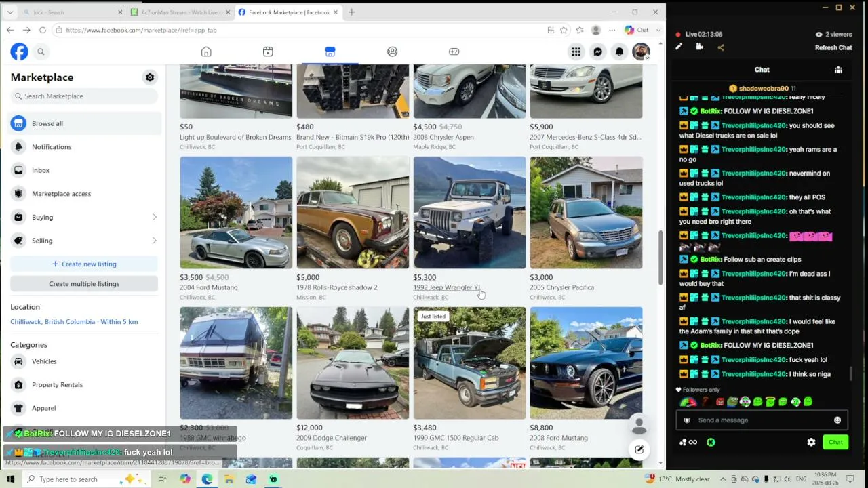Open Marketplace settings gear
The height and width of the screenshot is (488, 868).
coord(150,77)
